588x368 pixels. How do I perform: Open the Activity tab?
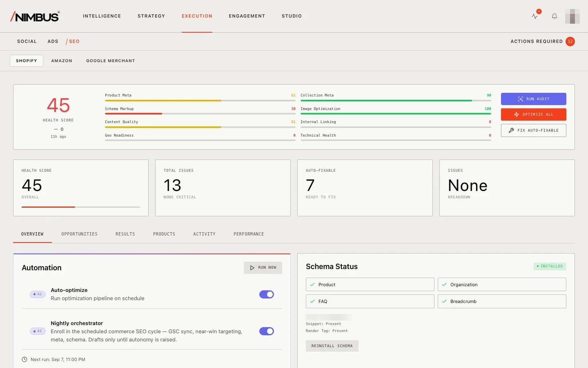point(205,234)
